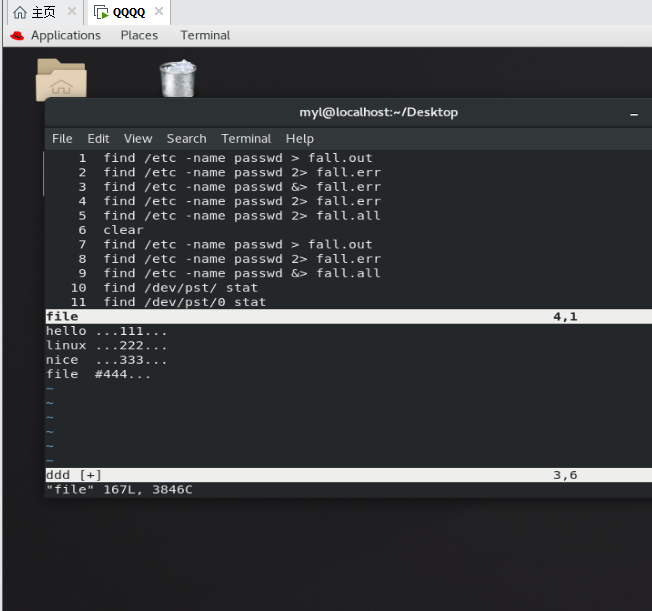Click line 11 'find /dev/pst/0 stat'
The image size is (652, 611).
[185, 302]
